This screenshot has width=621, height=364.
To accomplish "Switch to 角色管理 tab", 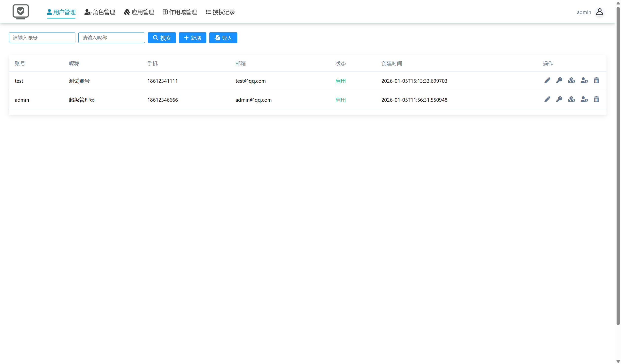I will click(100, 12).
